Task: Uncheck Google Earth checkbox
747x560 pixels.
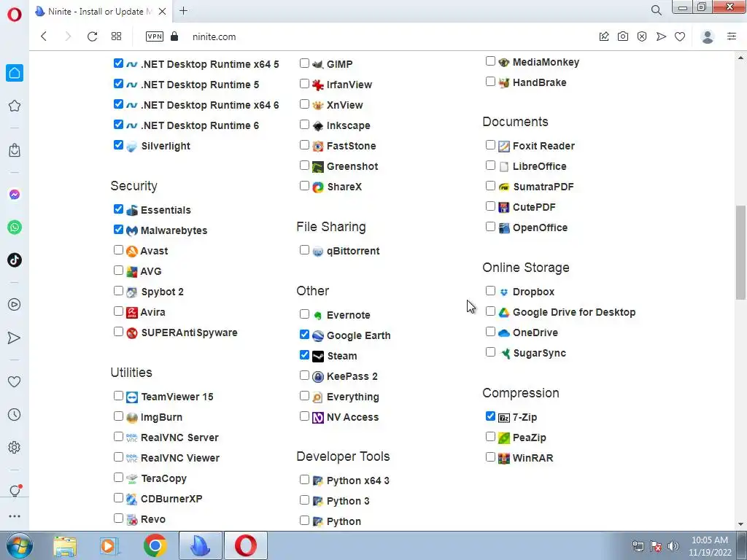Action: pos(304,334)
